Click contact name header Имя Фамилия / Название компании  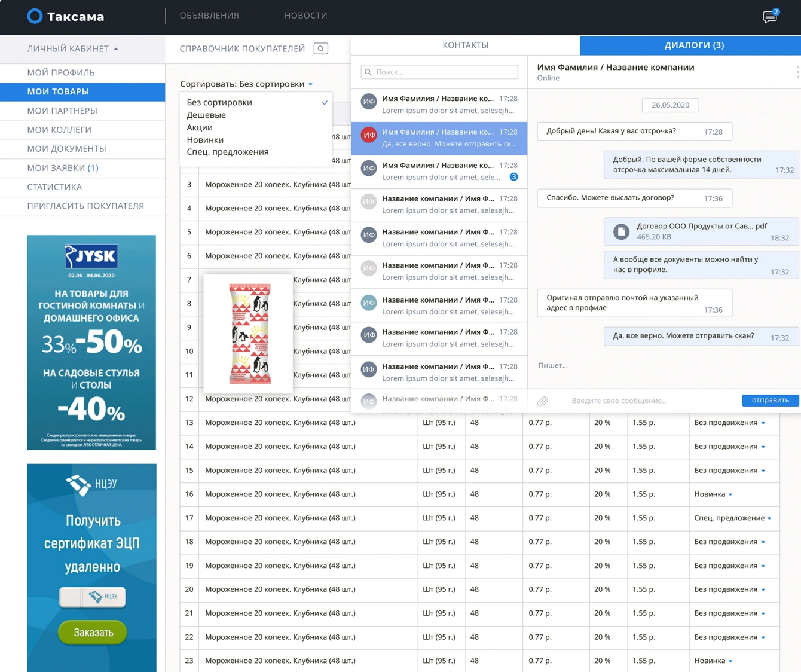point(615,68)
